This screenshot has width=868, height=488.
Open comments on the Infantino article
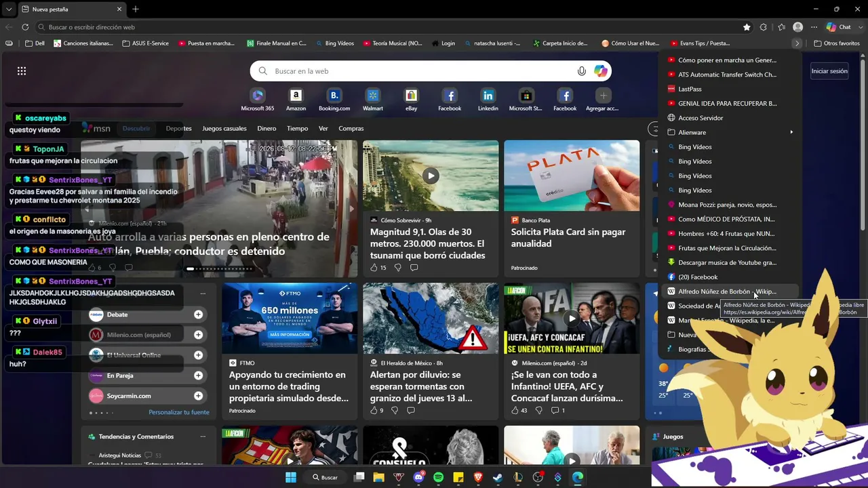[558, 410]
